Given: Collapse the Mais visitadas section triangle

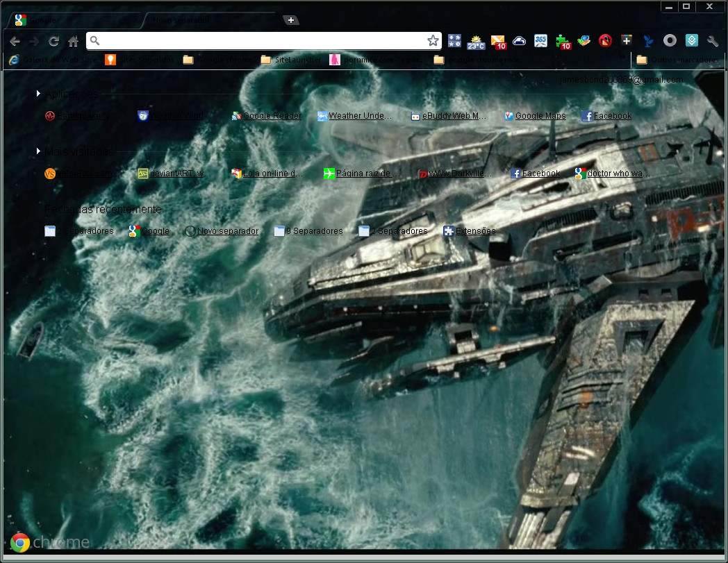Looking at the screenshot, I should 38,151.
